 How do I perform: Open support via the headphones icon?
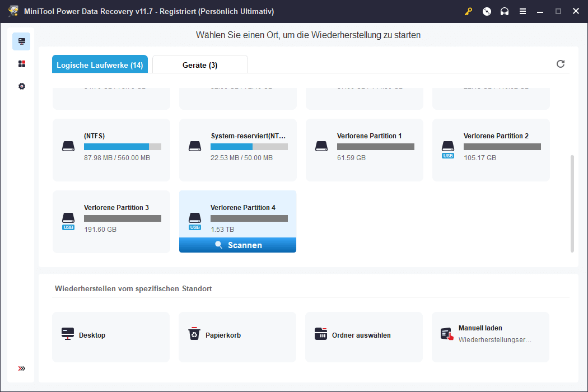coord(505,11)
